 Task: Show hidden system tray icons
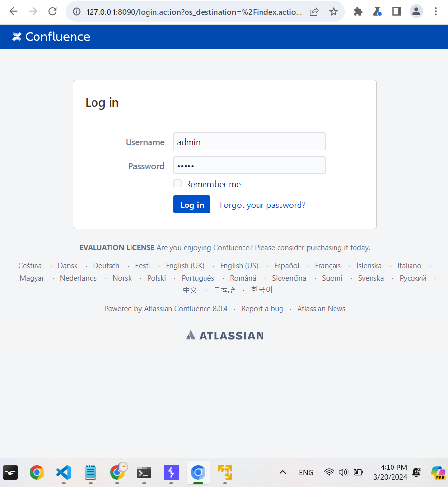pos(283,473)
